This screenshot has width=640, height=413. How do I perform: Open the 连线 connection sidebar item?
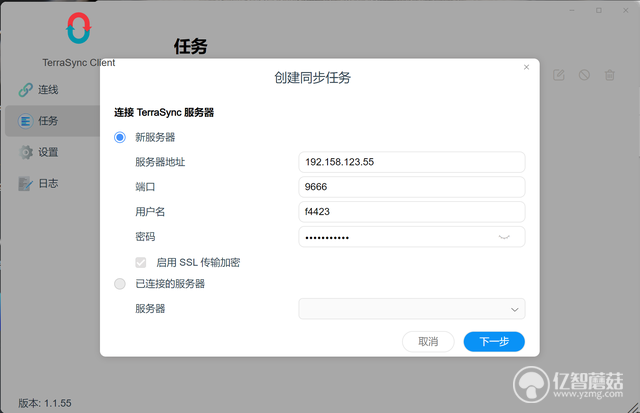tap(38, 89)
